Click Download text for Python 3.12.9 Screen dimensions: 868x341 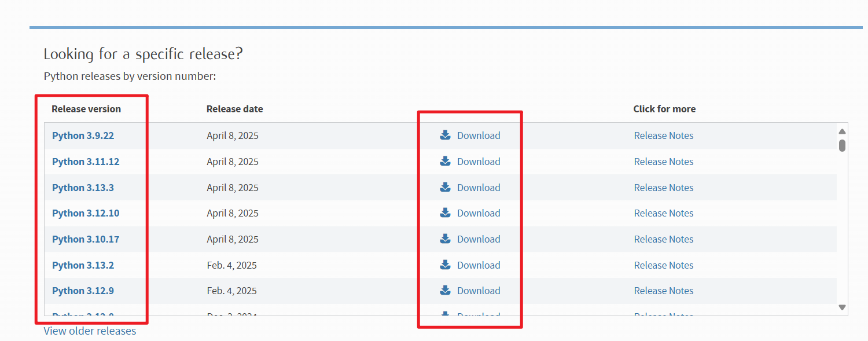point(479,291)
